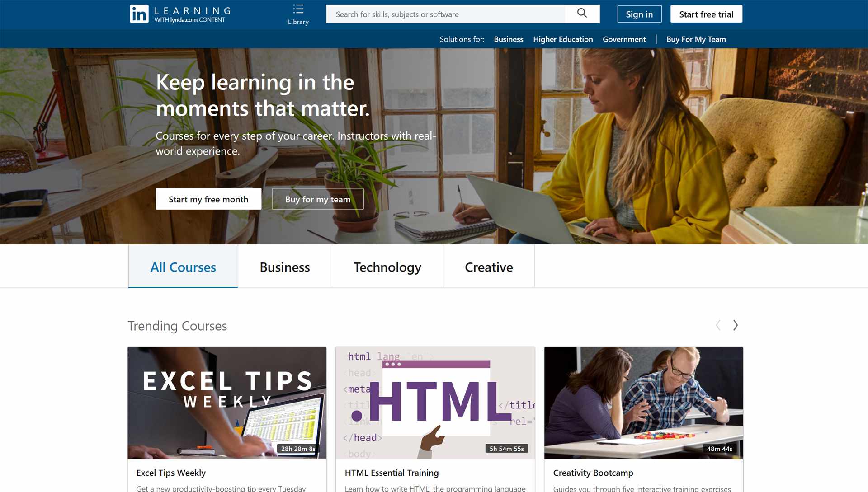
Task: Click the Business solutions link
Action: [x=508, y=39]
